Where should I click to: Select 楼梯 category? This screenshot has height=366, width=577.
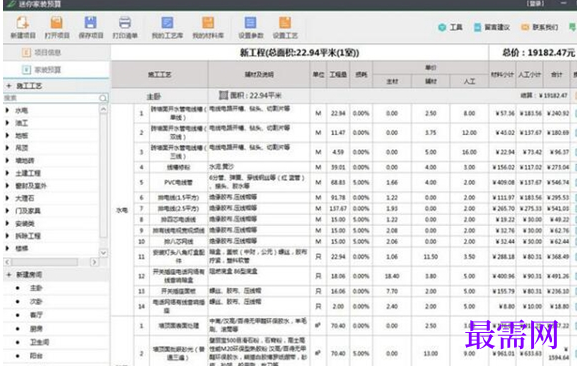21,248
